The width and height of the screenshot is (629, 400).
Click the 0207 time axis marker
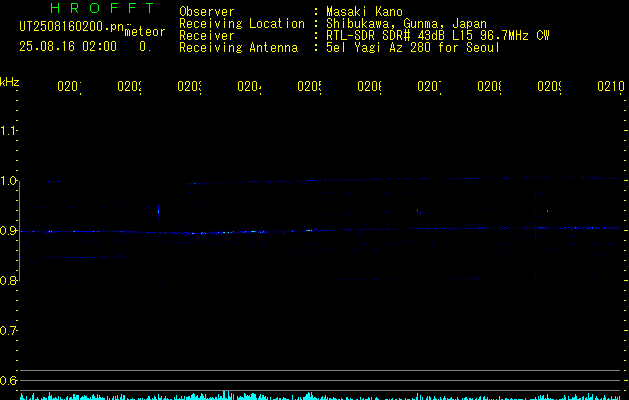(429, 87)
